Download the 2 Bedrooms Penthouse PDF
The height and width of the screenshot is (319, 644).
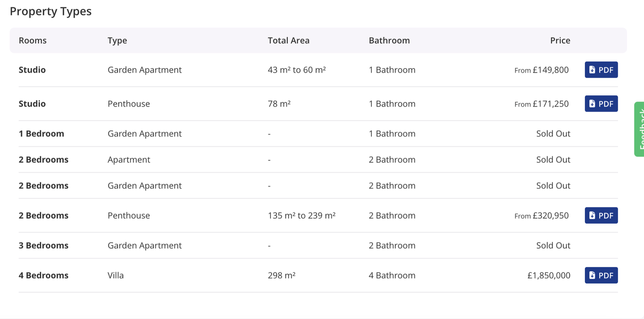point(601,216)
